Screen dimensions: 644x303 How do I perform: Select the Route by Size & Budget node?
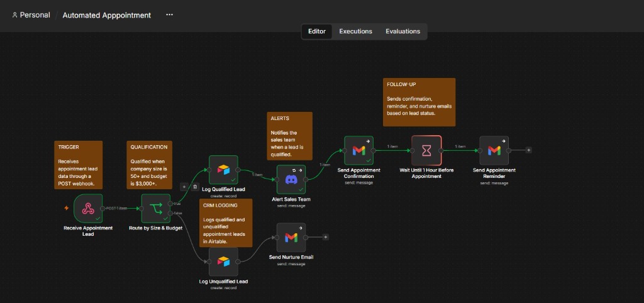(156, 208)
